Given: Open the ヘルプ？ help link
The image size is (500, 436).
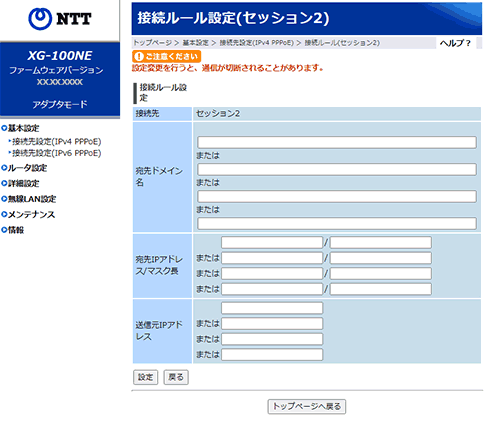Looking at the screenshot, I should [455, 43].
